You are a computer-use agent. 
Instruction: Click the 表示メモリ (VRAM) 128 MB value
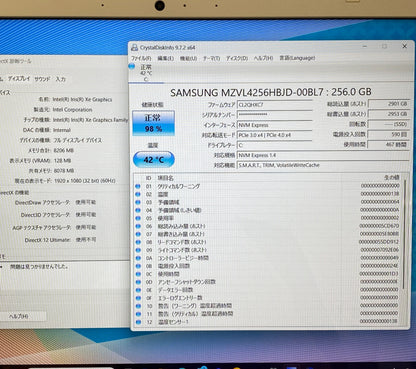point(62,161)
